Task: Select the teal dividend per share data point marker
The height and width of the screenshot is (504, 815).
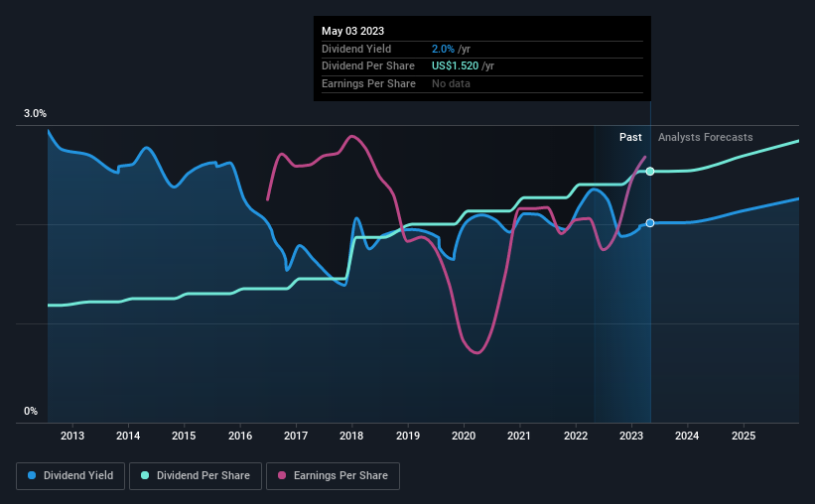Action: coord(650,172)
